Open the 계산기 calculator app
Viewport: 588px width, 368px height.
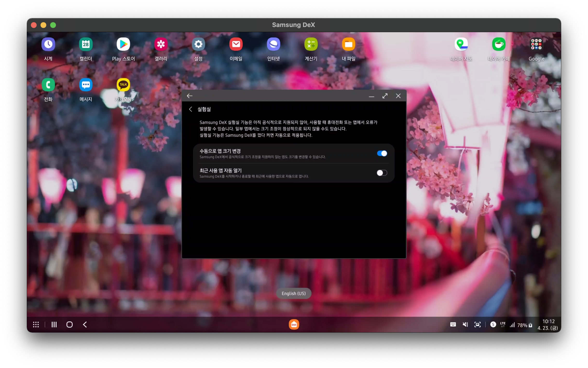pyautogui.click(x=311, y=44)
